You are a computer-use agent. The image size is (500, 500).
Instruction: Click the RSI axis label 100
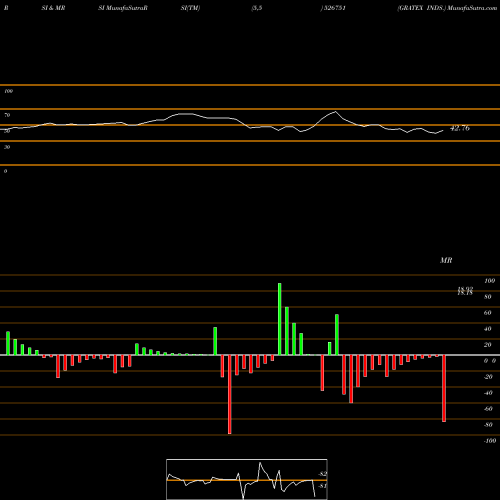(8, 91)
